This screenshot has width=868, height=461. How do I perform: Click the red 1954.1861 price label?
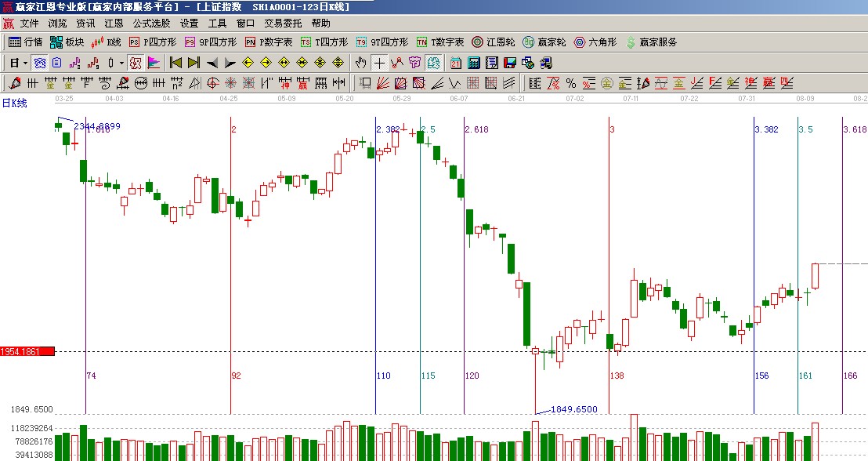click(x=27, y=352)
